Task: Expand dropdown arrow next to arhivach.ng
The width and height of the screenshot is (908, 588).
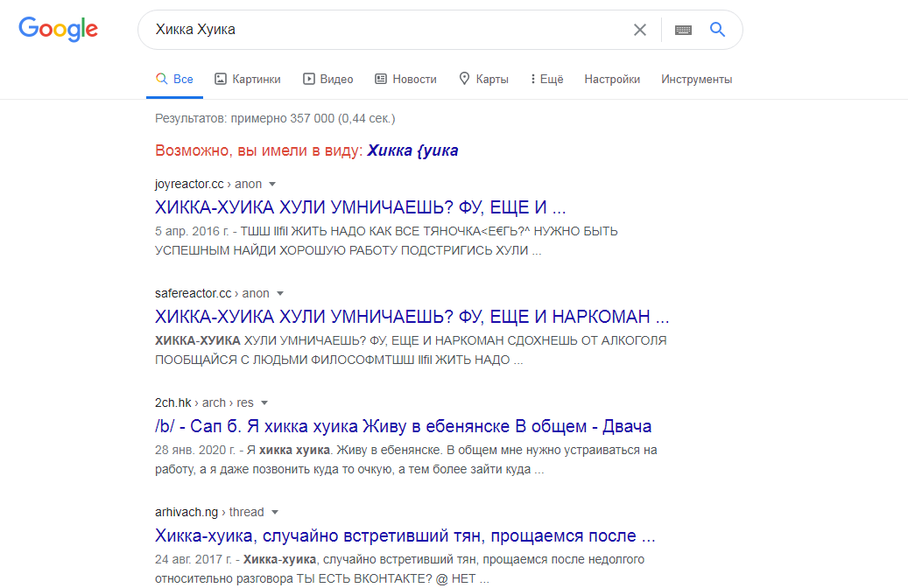Action: pyautogui.click(x=275, y=512)
